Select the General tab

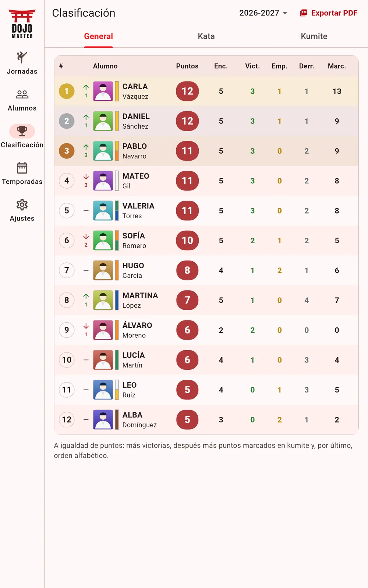99,36
